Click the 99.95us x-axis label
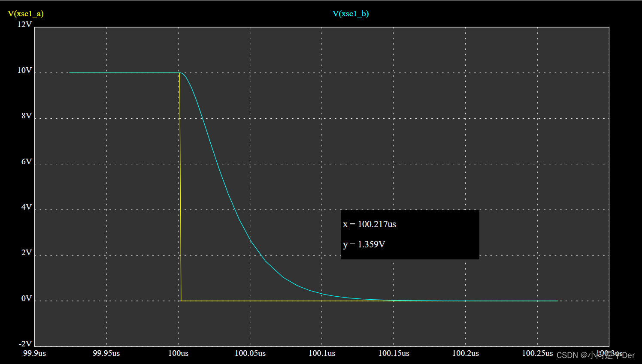 [x=106, y=353]
